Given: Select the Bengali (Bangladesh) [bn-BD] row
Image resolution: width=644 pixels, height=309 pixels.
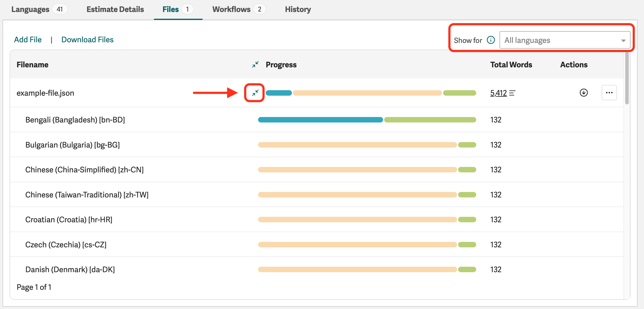Looking at the screenshot, I should 317,120.
